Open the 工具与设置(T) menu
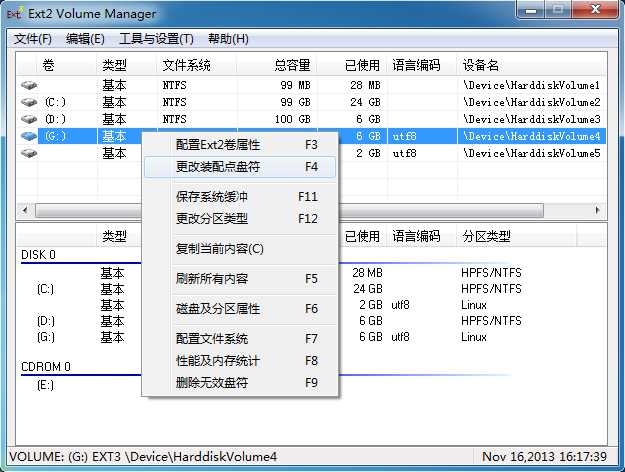The image size is (625, 472). 156,39
